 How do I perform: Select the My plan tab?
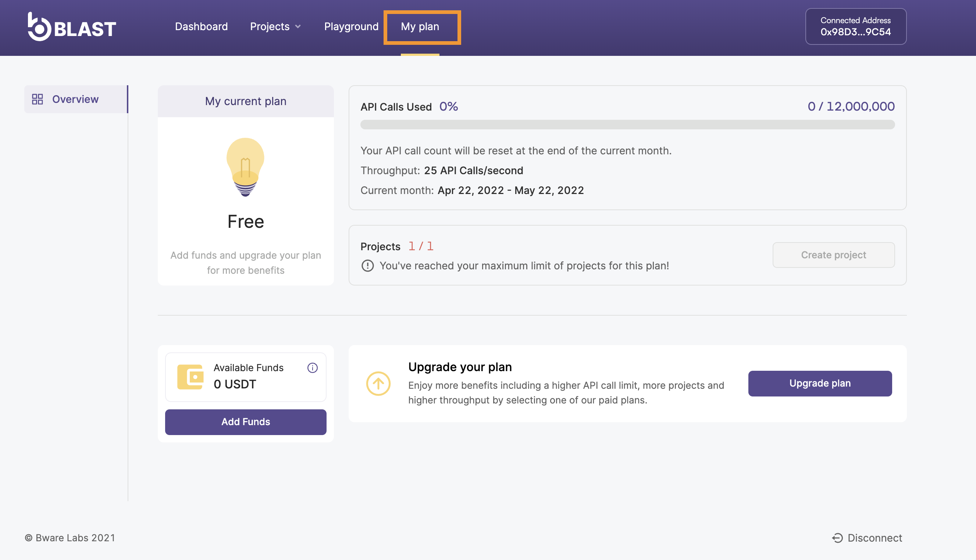[420, 26]
